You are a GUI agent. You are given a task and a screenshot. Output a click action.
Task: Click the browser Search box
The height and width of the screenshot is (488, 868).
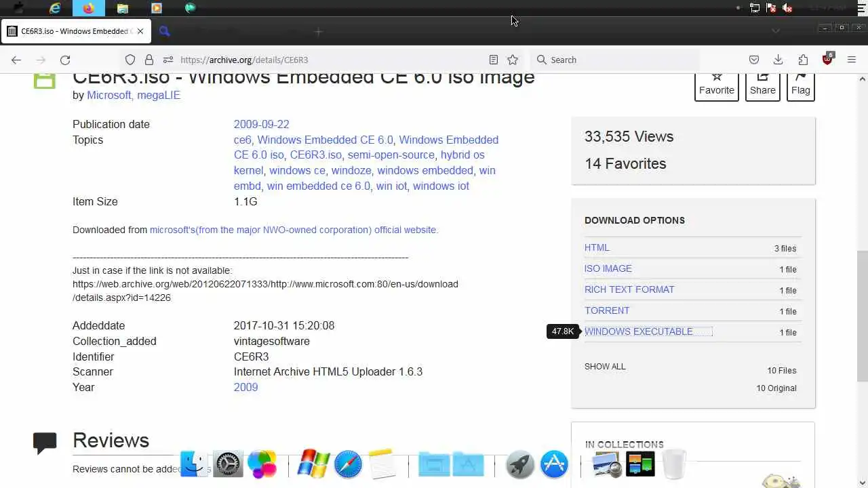click(x=614, y=60)
